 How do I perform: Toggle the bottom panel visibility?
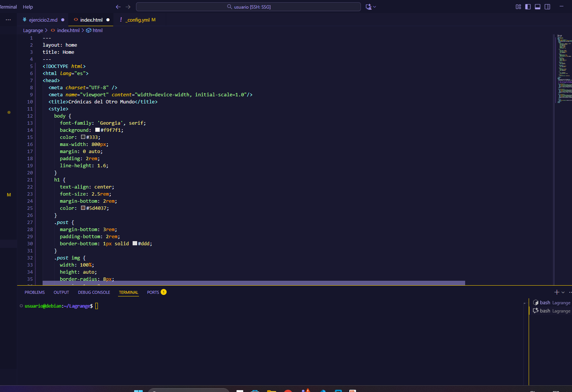click(538, 7)
